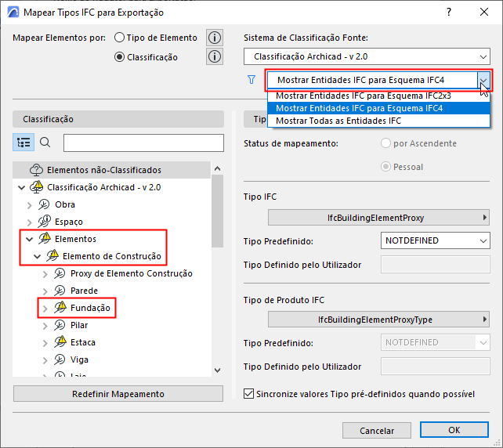
Task: Select Elementos não-Classificados row label
Action: pyautogui.click(x=104, y=170)
